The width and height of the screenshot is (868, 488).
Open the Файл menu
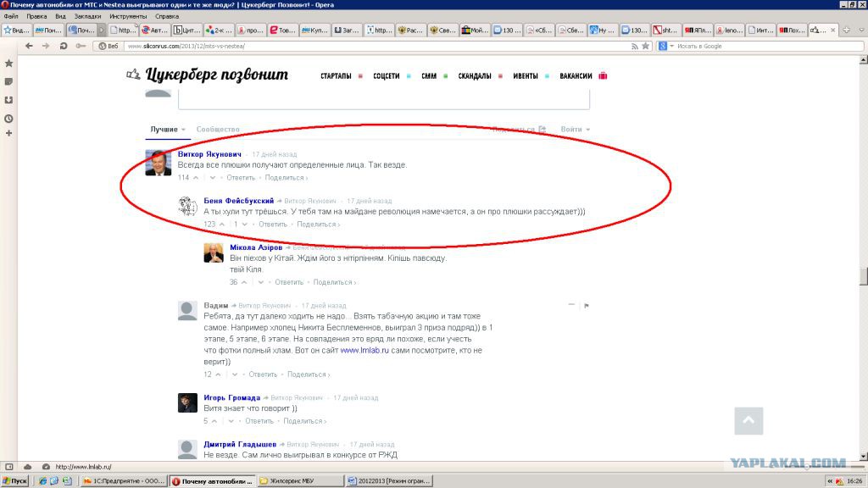click(x=11, y=17)
